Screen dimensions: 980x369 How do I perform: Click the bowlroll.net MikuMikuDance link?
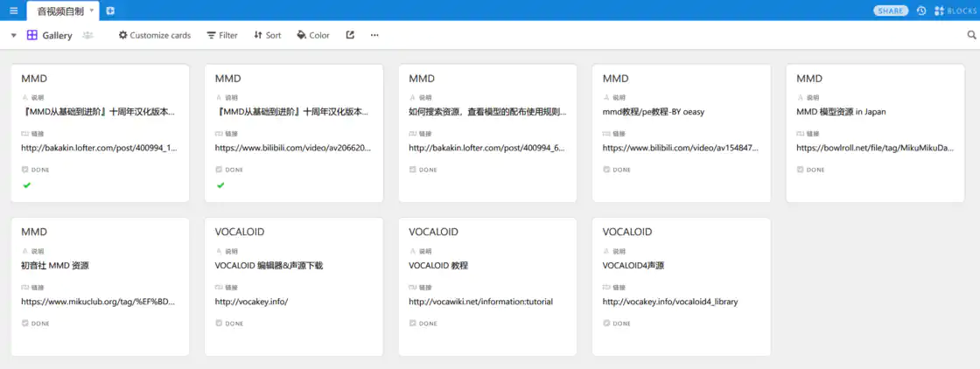coord(875,149)
